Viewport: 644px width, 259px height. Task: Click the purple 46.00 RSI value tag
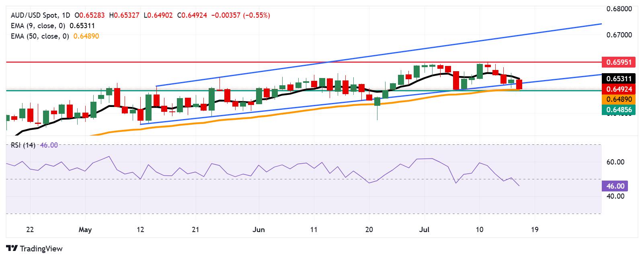pyautogui.click(x=615, y=186)
